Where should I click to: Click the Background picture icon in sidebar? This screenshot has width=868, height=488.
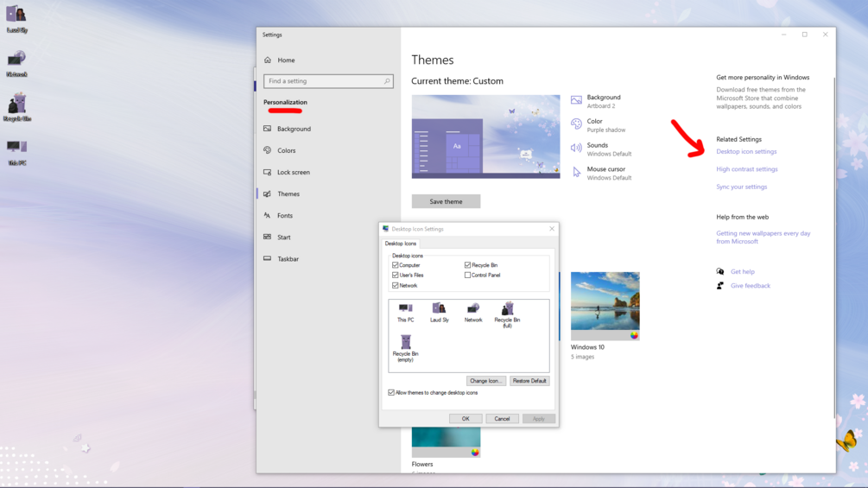[268, 129]
